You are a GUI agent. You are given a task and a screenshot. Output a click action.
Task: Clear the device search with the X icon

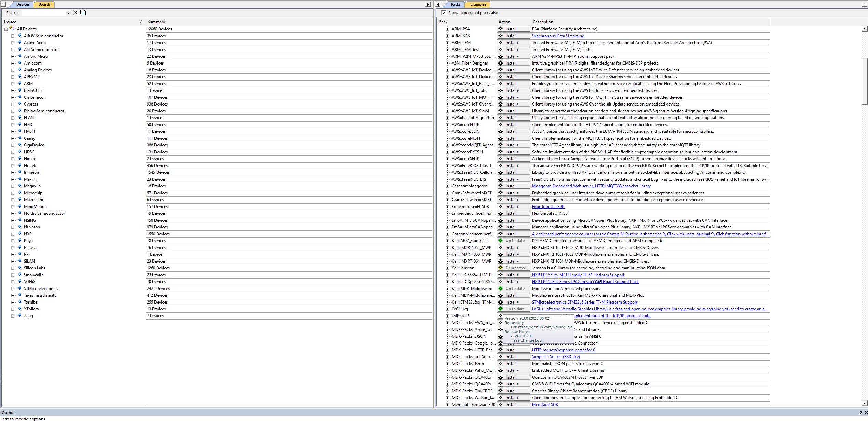coord(75,13)
